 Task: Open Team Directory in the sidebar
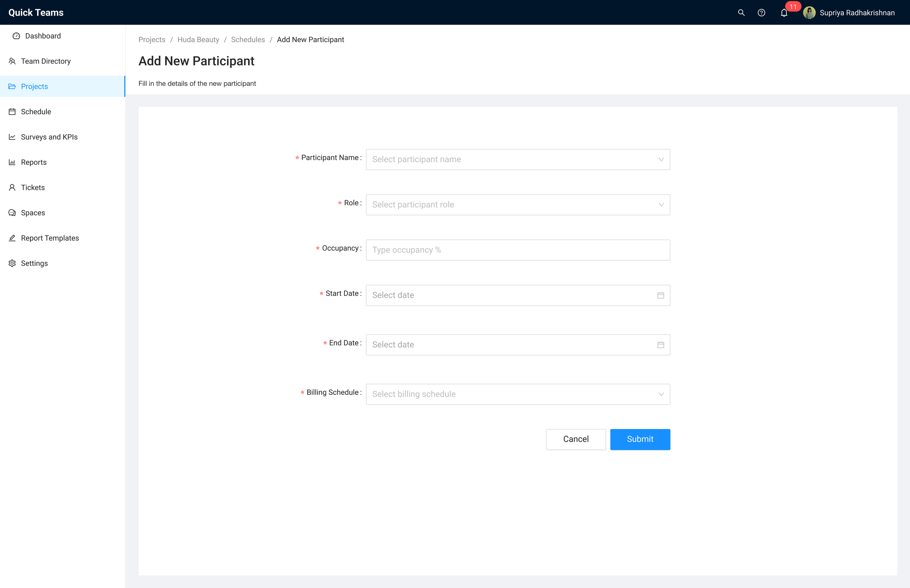coord(45,61)
